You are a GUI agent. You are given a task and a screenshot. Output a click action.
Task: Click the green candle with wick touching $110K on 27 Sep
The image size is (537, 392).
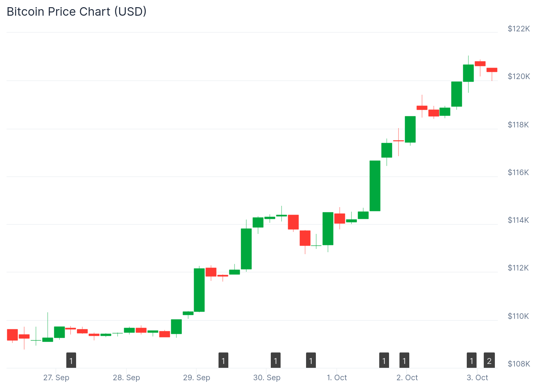click(x=48, y=339)
